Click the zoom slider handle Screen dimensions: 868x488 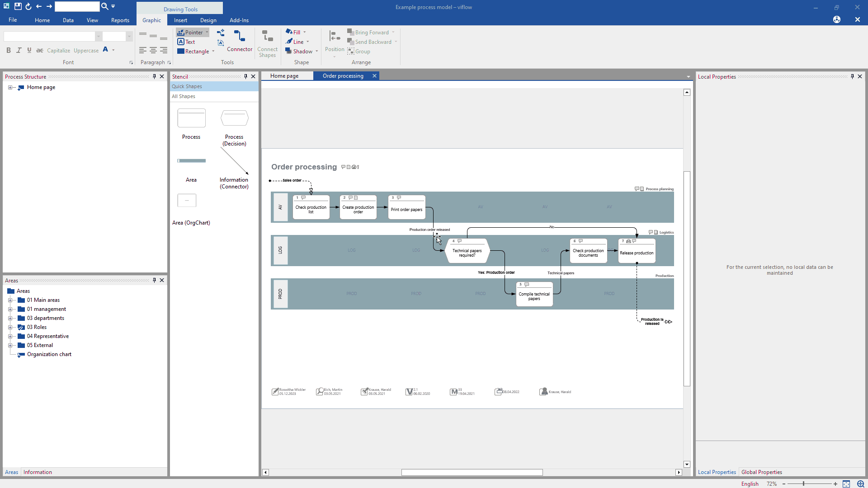[x=803, y=484]
